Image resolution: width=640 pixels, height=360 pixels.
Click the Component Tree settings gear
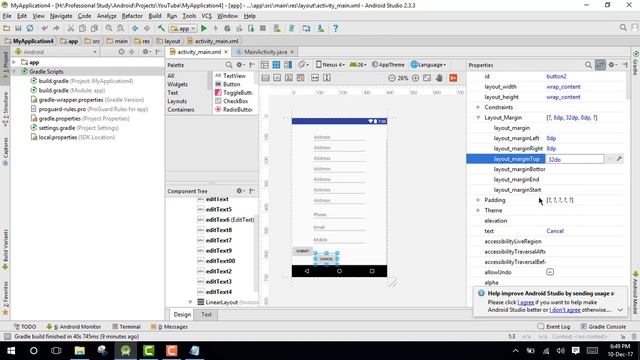pyautogui.click(x=240, y=191)
